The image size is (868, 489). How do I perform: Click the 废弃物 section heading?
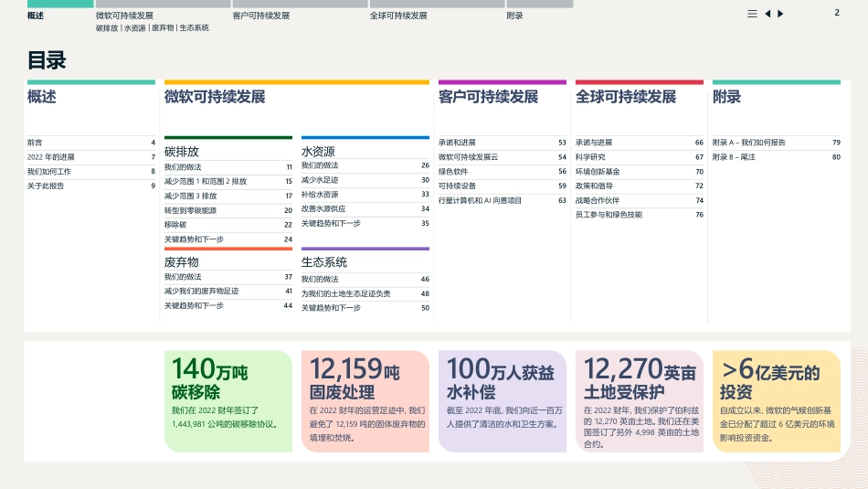182,262
